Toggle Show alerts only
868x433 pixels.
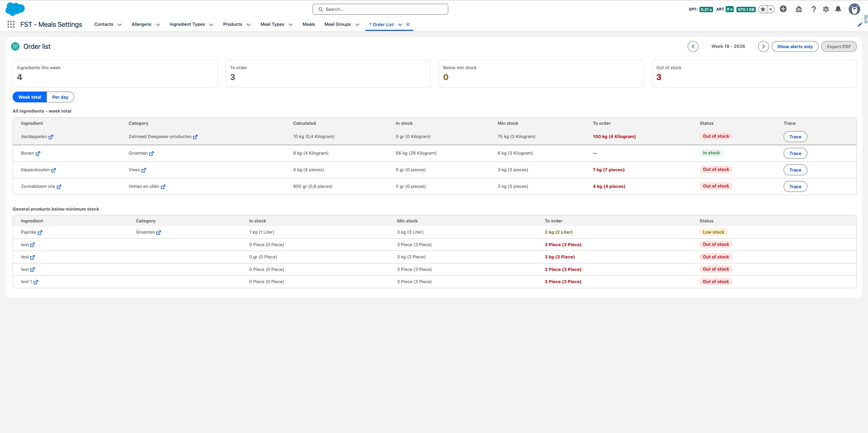tap(795, 46)
